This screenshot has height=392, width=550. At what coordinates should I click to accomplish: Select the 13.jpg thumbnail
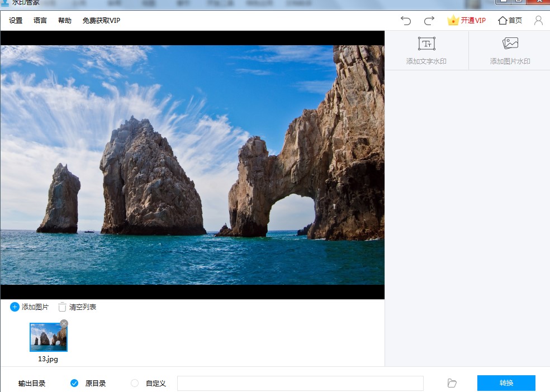pyautogui.click(x=49, y=337)
